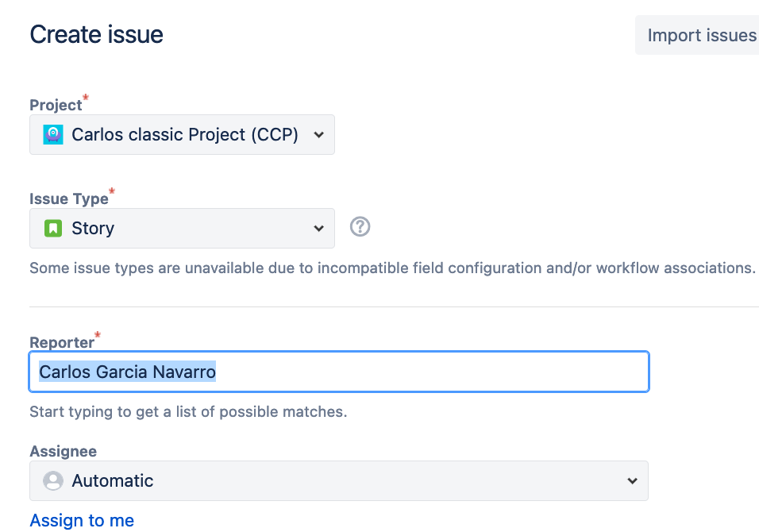This screenshot has width=759, height=532.
Task: Click the Project field label
Action: point(56,105)
